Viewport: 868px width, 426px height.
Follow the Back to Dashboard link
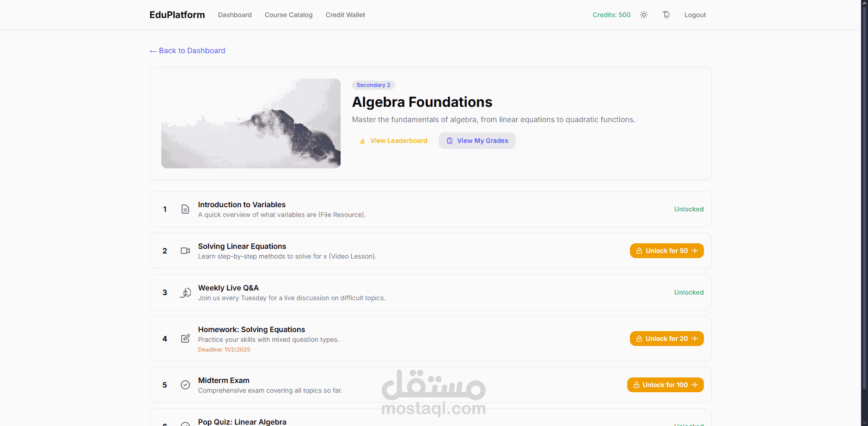pos(188,51)
